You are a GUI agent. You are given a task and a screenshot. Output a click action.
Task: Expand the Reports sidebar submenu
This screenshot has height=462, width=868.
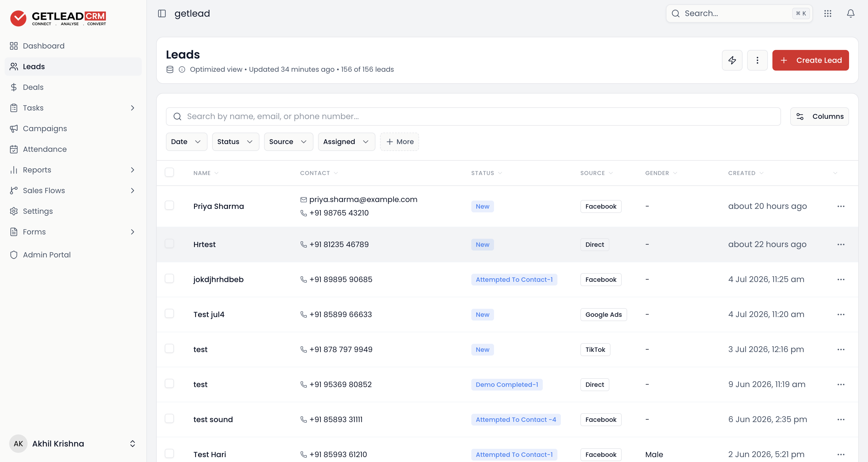click(x=132, y=170)
